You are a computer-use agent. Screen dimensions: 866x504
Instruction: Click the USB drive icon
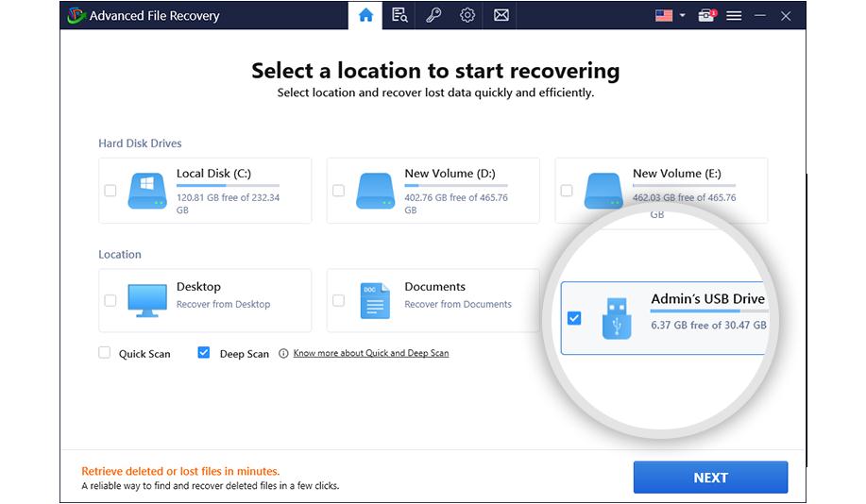(617, 318)
